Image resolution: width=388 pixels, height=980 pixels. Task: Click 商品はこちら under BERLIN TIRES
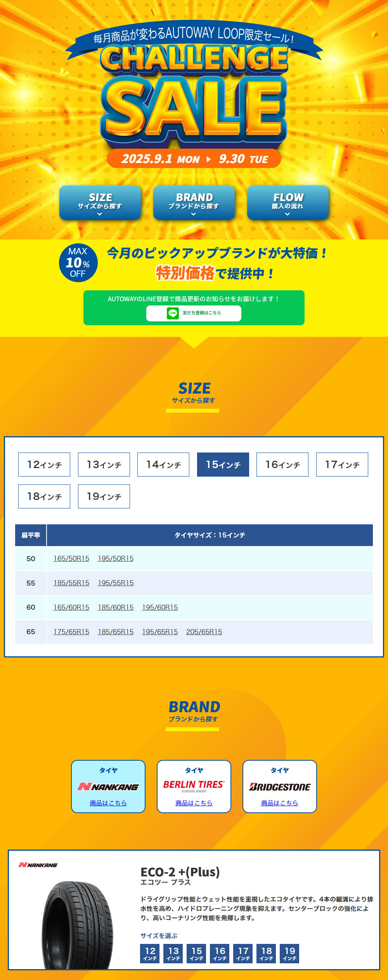point(194,803)
